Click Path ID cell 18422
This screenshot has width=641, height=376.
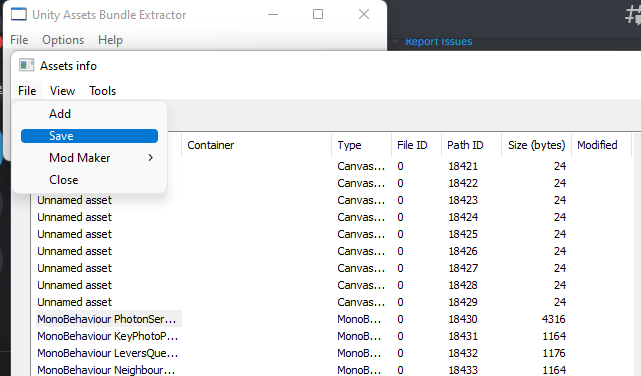463,183
